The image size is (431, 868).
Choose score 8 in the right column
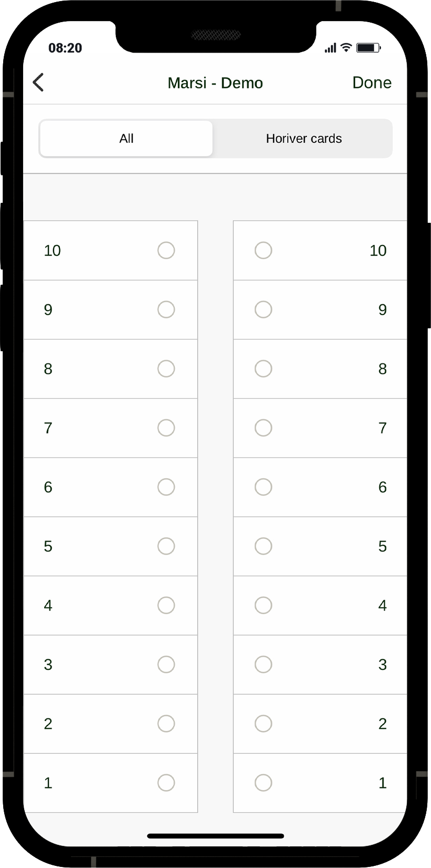pos(264,369)
